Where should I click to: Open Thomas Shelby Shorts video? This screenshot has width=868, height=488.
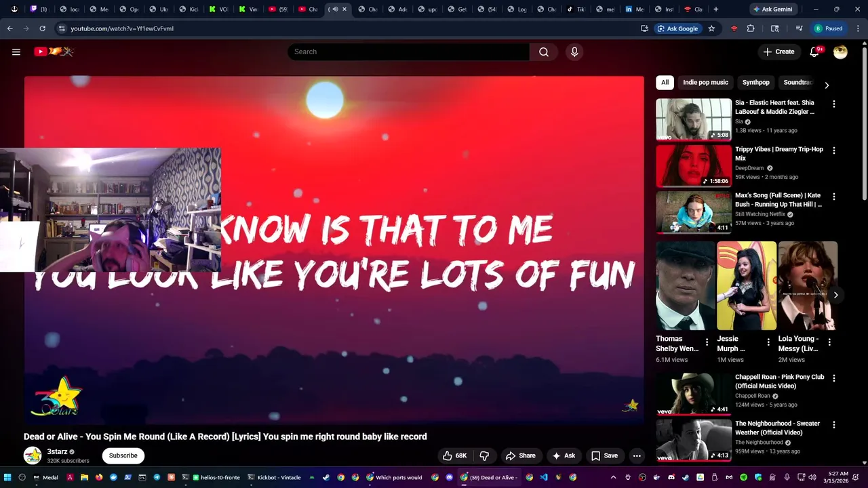pyautogui.click(x=686, y=285)
